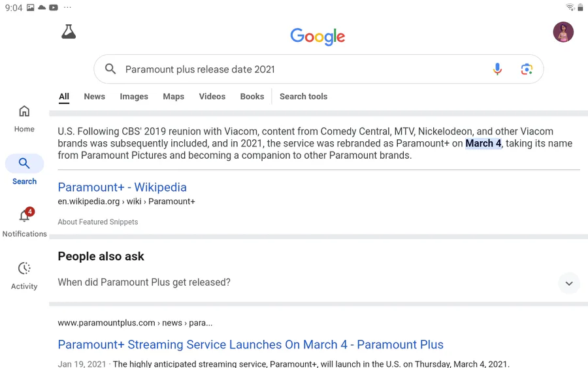Expand "When did Paramount Plus get released?"
Image resolution: width=588 pixels, height=368 pixels.
[569, 283]
